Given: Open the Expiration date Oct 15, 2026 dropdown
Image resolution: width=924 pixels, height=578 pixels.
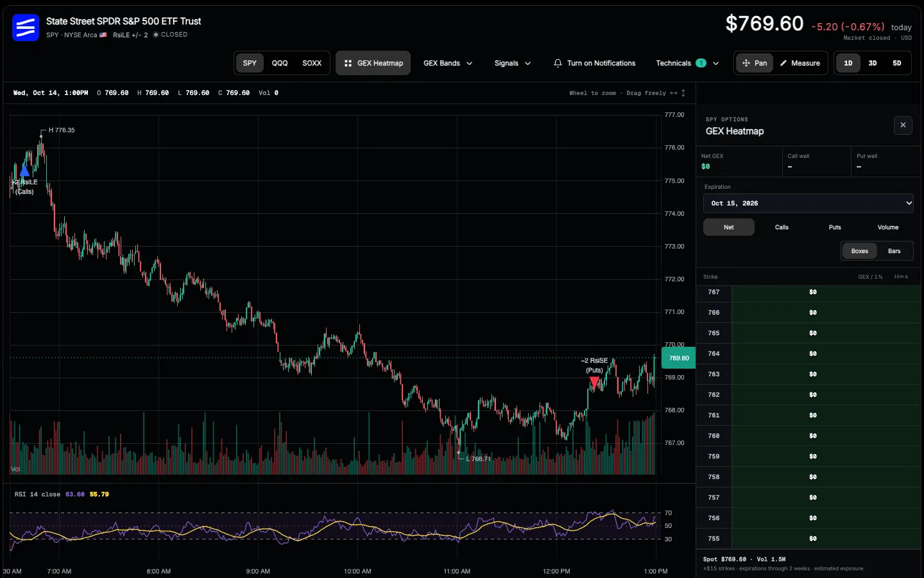Looking at the screenshot, I should coord(809,203).
